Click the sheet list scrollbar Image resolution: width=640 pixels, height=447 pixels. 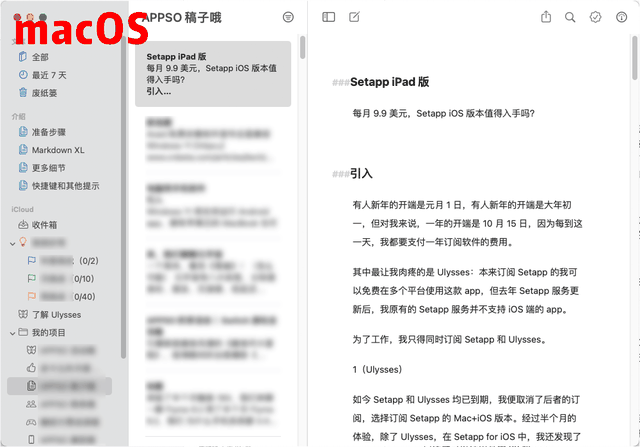[302, 47]
